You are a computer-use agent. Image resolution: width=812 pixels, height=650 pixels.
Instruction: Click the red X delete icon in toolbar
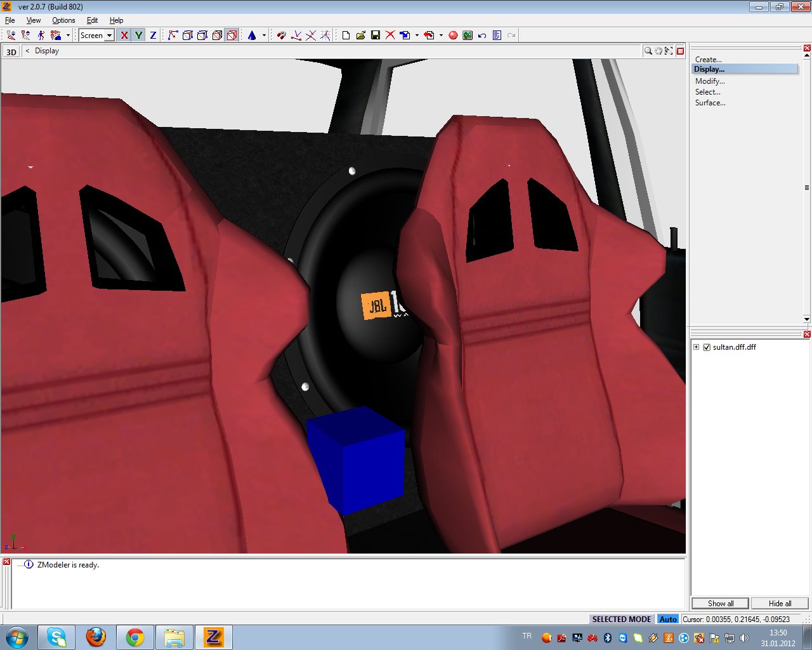[390, 36]
